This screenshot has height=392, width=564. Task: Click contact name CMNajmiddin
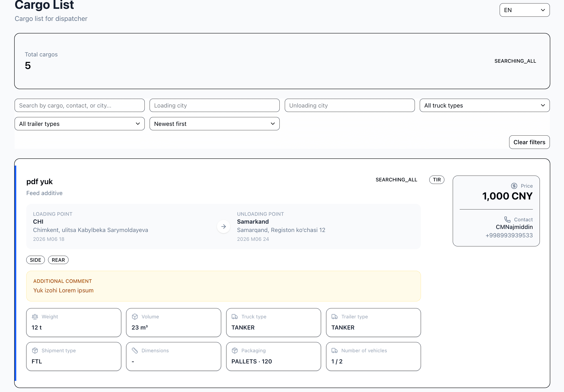coord(514,227)
